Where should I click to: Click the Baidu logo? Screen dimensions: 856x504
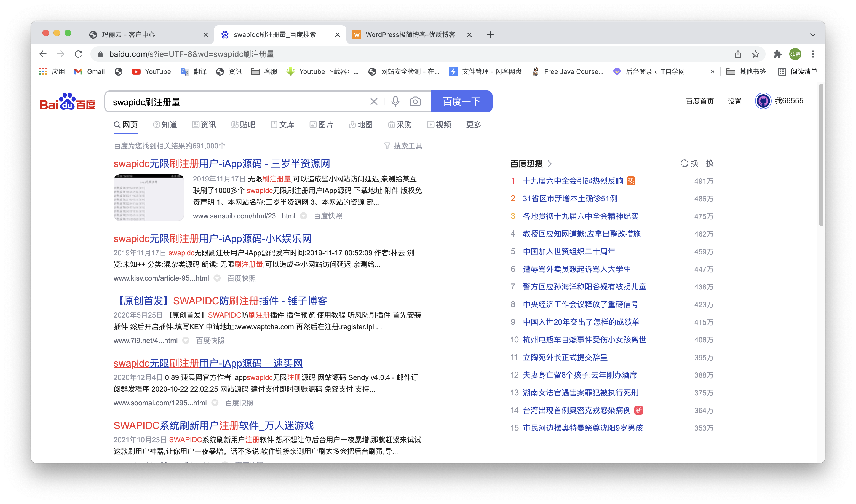click(68, 101)
